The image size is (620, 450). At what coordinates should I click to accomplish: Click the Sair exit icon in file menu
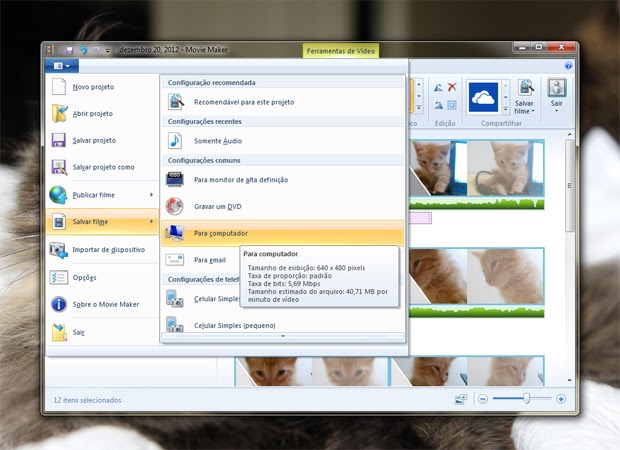coord(59,332)
